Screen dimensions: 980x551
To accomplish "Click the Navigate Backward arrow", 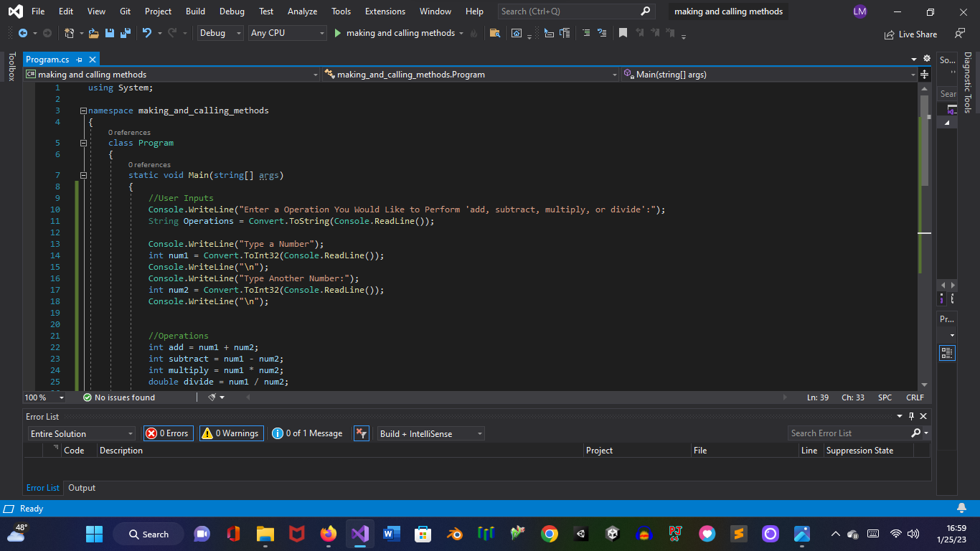I will 22,33.
